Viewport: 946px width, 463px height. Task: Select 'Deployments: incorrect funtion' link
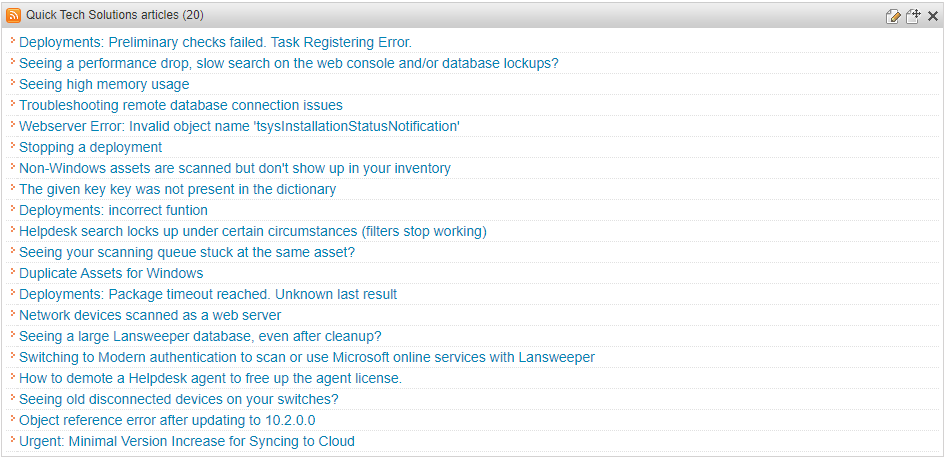pos(113,210)
